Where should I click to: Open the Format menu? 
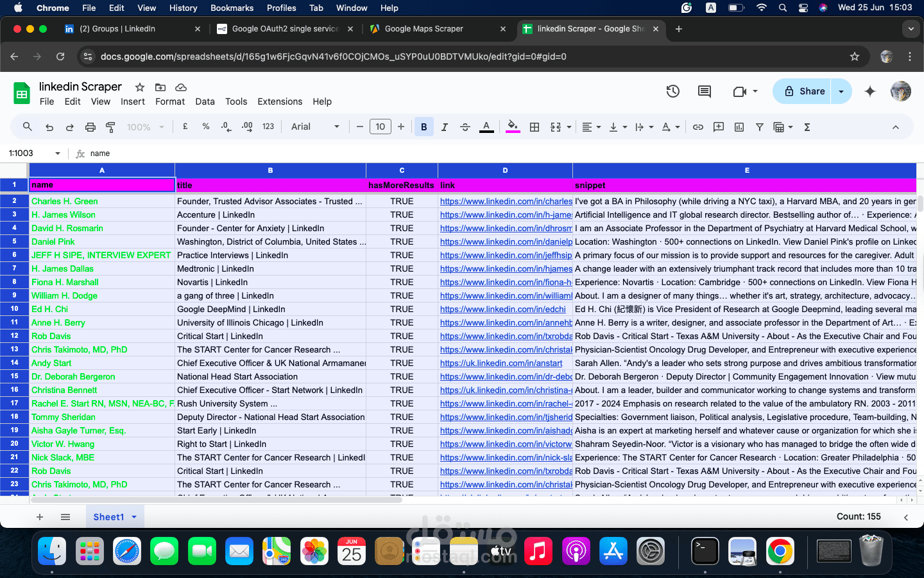click(x=170, y=101)
